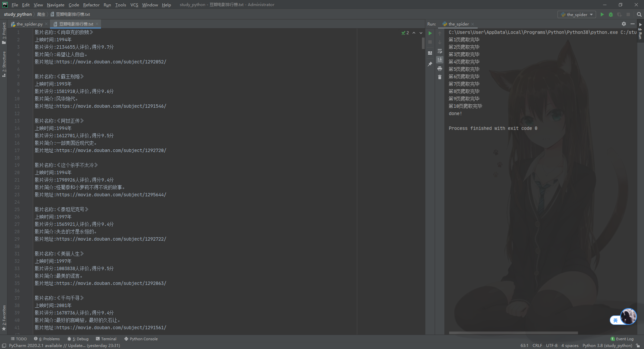Open the 1: Project tool window

(4, 33)
